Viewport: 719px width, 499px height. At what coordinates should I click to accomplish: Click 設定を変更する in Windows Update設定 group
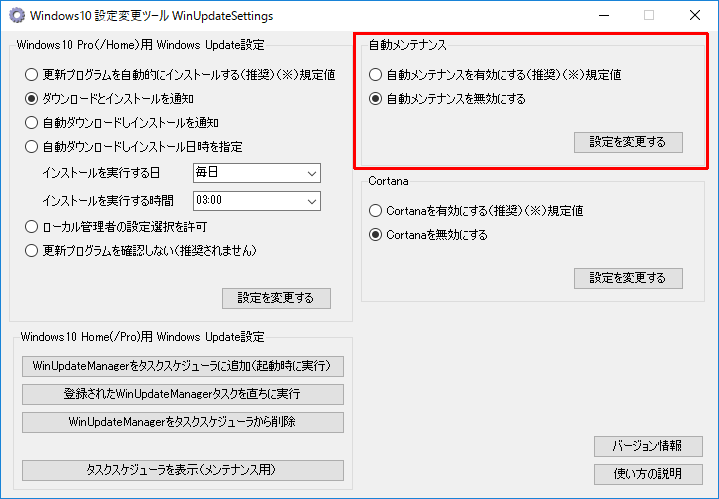[276, 298]
